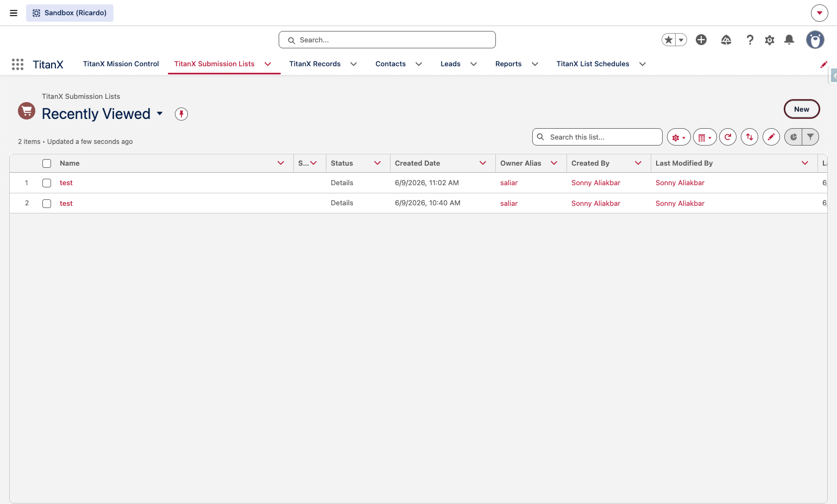Click the Search this list field
Viewport: 837px width, 504px height.
click(x=597, y=137)
